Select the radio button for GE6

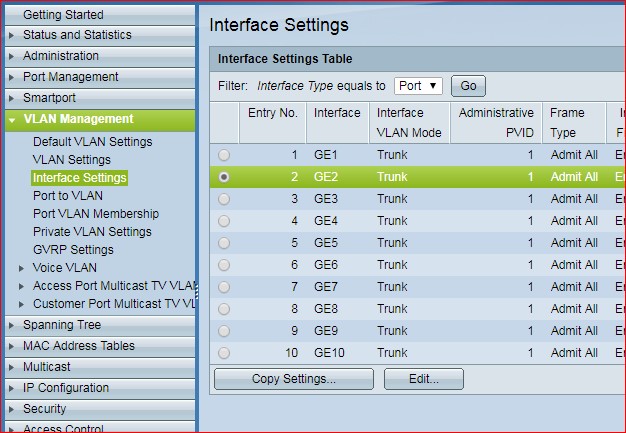(x=224, y=265)
